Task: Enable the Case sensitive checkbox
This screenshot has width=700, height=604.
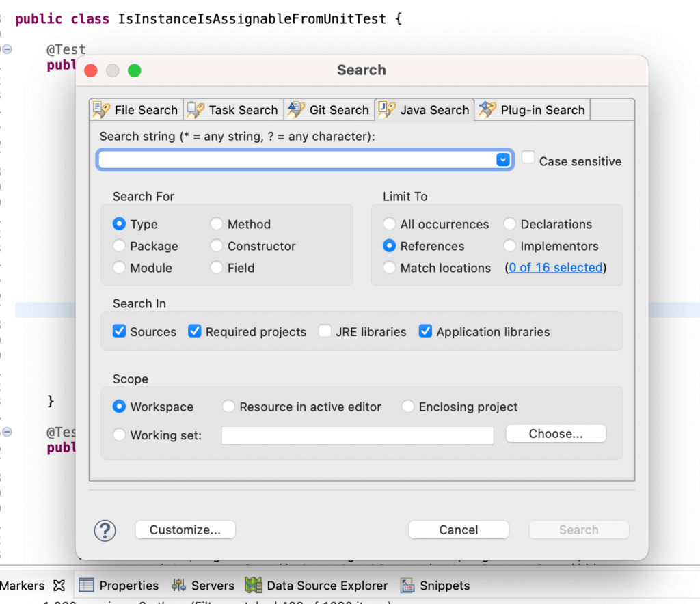Action: [528, 156]
